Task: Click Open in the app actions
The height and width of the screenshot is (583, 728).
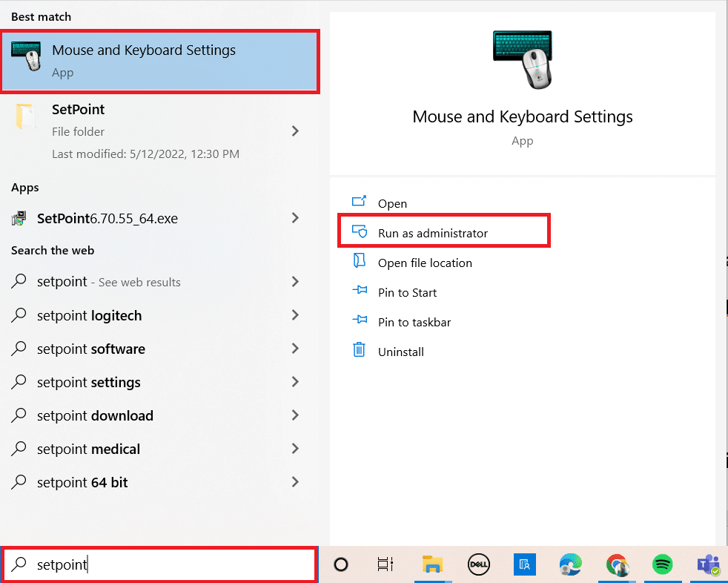Action: pos(392,203)
